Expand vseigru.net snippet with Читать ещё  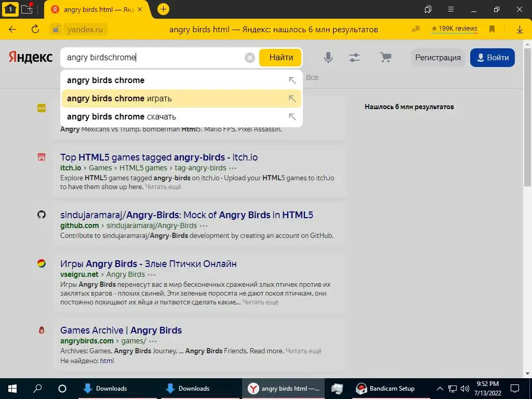point(260,302)
